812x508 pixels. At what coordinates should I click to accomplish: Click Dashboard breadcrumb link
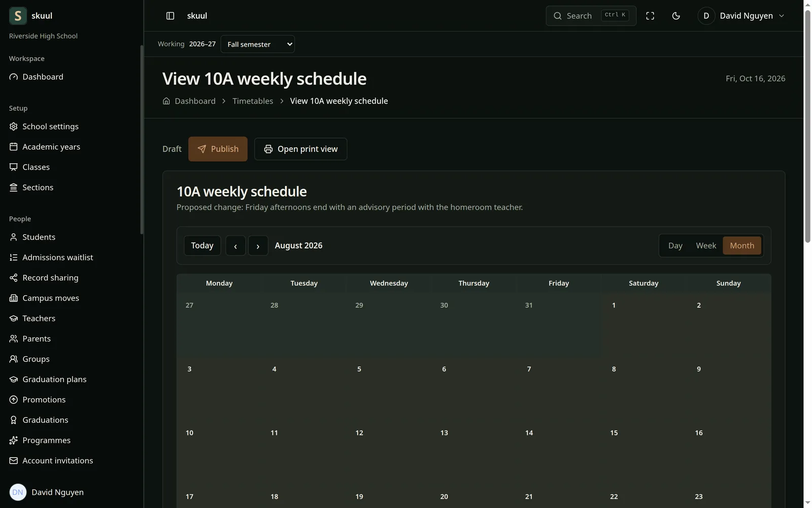pos(195,101)
